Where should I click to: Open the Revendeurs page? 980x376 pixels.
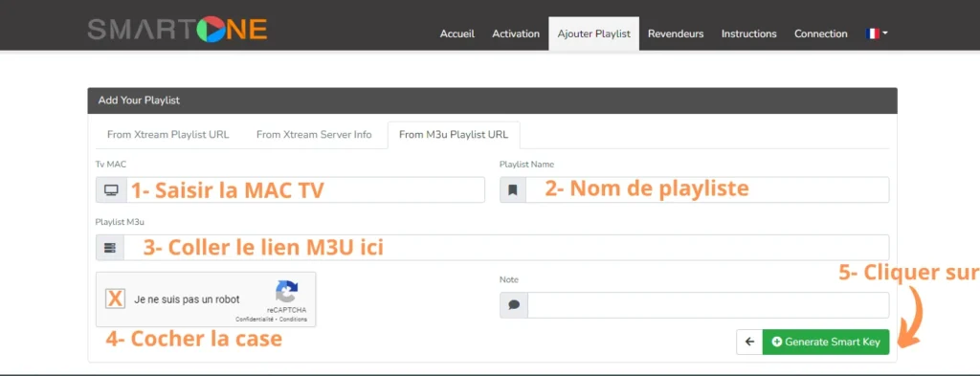pos(676,33)
